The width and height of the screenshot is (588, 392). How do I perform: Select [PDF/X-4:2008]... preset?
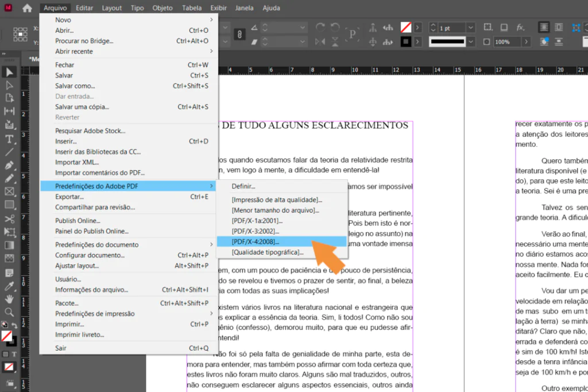coord(281,242)
